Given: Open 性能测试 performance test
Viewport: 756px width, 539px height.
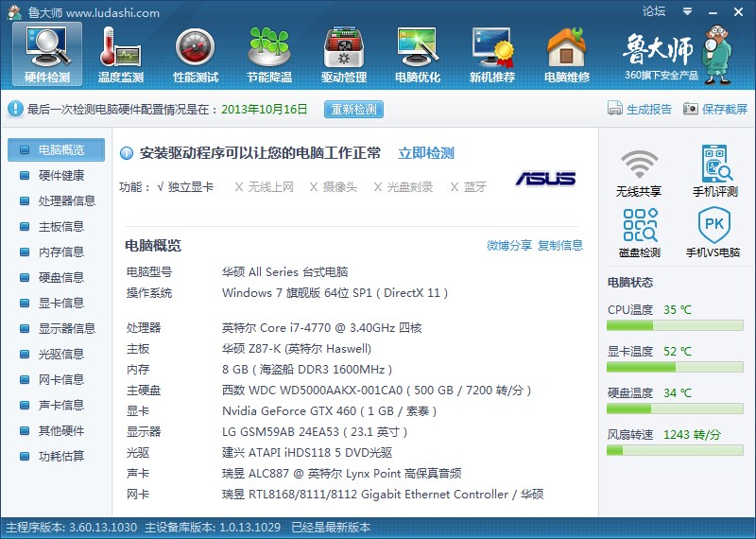Looking at the screenshot, I should tap(196, 54).
